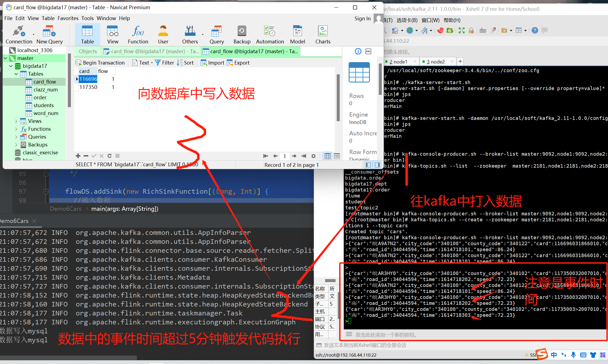The image size is (608, 364).
Task: Click the refresh icon below table grid
Action: tap(109, 156)
